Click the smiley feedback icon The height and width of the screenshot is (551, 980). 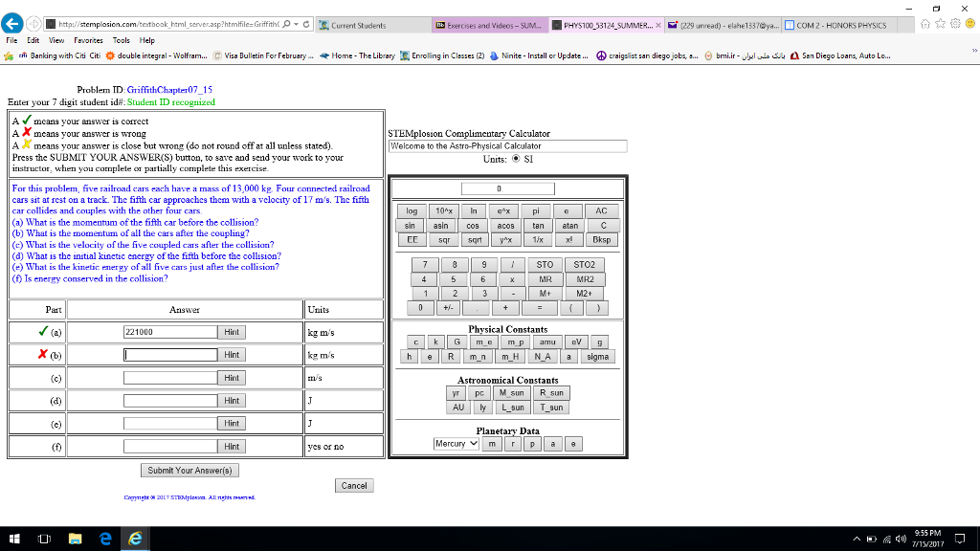[x=970, y=24]
